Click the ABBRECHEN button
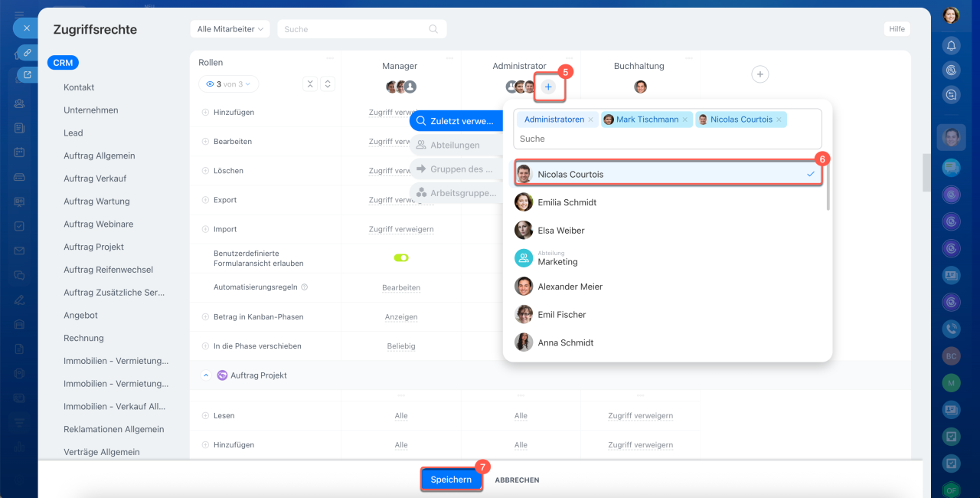Screen dimensions: 980x498 (x=517, y=480)
